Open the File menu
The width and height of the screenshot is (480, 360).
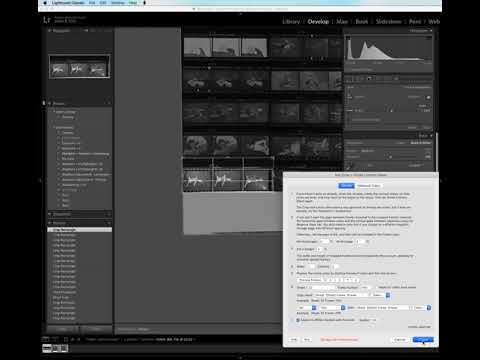92,3
